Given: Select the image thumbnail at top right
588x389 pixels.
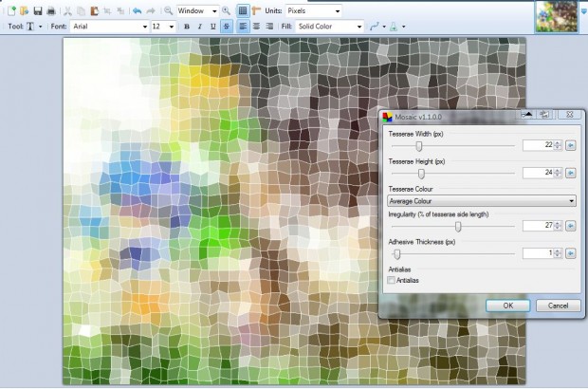Looking at the screenshot, I should (x=557, y=16).
